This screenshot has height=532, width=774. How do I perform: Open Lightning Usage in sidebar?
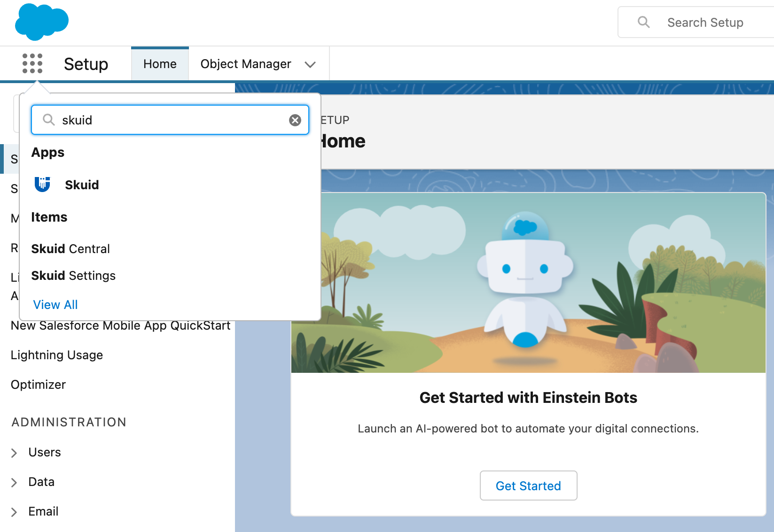pyautogui.click(x=57, y=355)
